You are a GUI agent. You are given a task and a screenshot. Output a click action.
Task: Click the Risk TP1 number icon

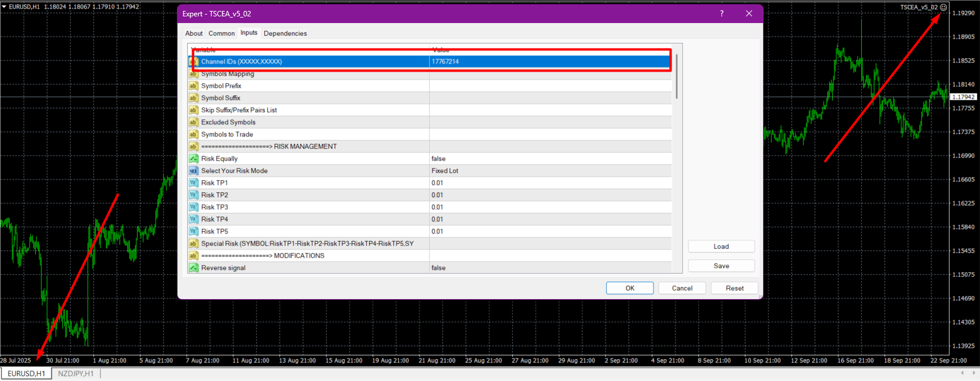click(x=194, y=183)
